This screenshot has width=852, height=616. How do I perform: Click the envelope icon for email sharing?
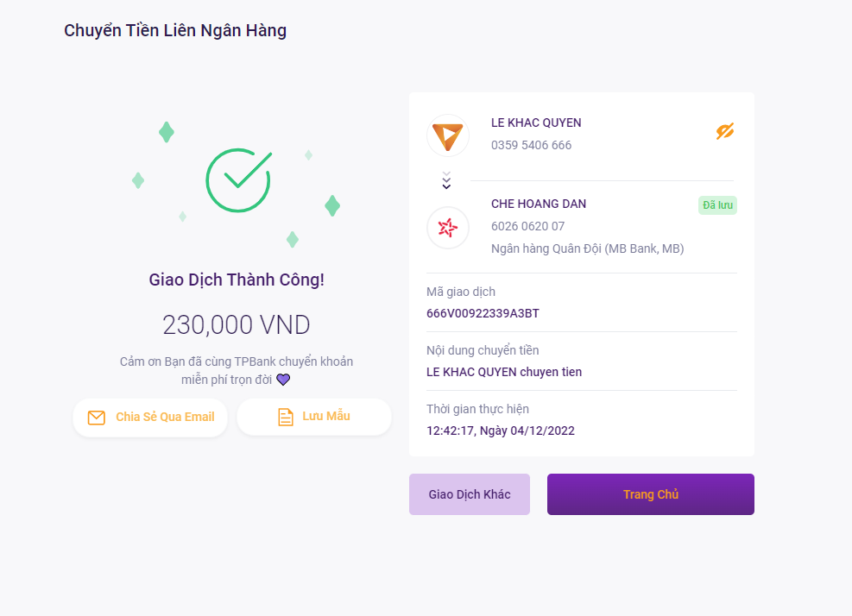pyautogui.click(x=96, y=418)
